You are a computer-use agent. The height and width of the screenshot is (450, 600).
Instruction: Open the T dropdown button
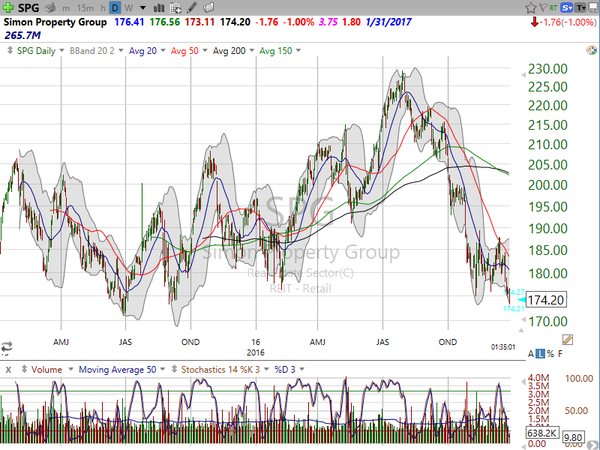(580, 7)
